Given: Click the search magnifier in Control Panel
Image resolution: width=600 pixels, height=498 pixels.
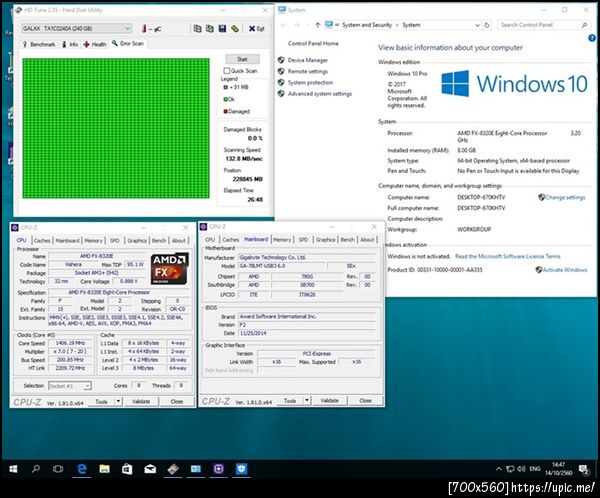Looking at the screenshot, I should coord(584,25).
